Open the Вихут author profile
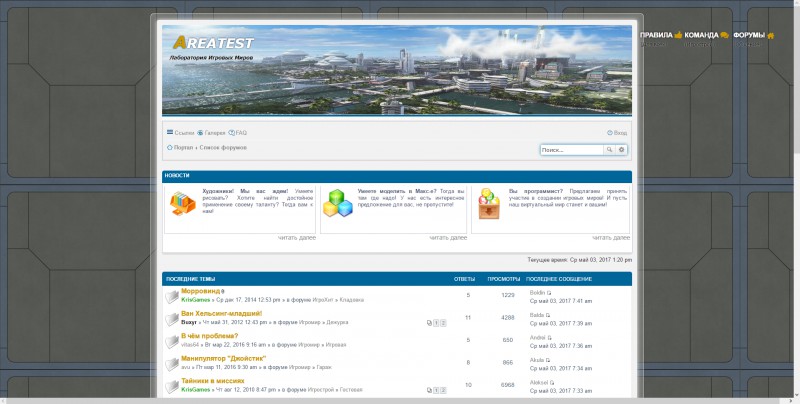This screenshot has width=800, height=404. [189, 322]
